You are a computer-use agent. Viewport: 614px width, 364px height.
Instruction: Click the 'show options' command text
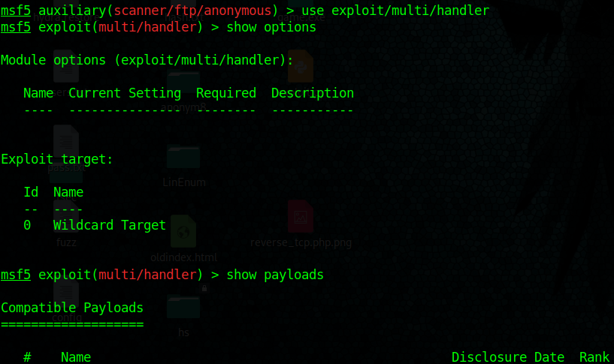point(271,27)
